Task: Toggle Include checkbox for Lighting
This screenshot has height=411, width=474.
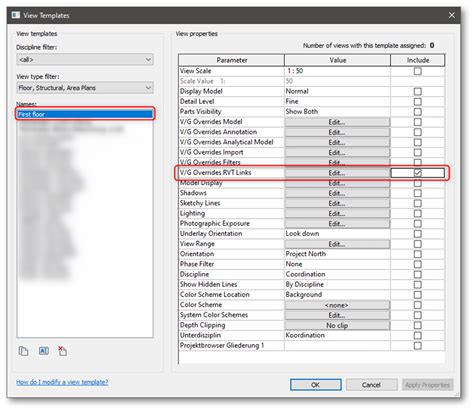Action: tap(417, 213)
